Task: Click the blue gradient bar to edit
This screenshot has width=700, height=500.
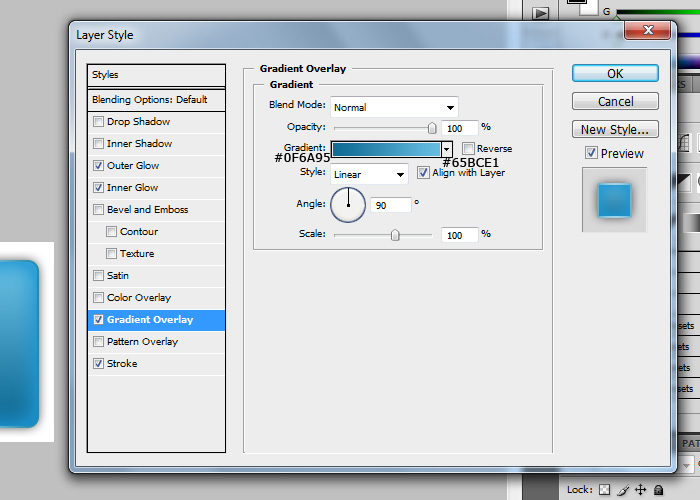Action: pyautogui.click(x=386, y=149)
